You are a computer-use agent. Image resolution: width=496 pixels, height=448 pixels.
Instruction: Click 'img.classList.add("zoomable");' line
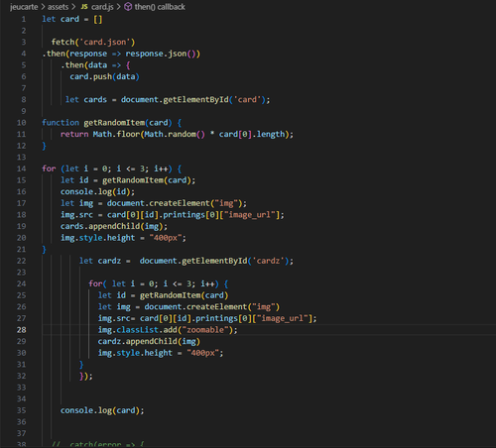168,330
